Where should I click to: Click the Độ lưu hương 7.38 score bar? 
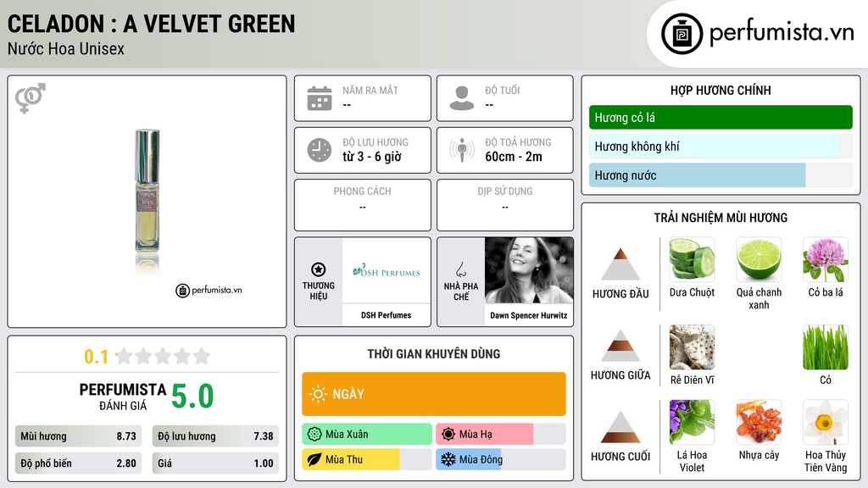pyautogui.click(x=215, y=436)
